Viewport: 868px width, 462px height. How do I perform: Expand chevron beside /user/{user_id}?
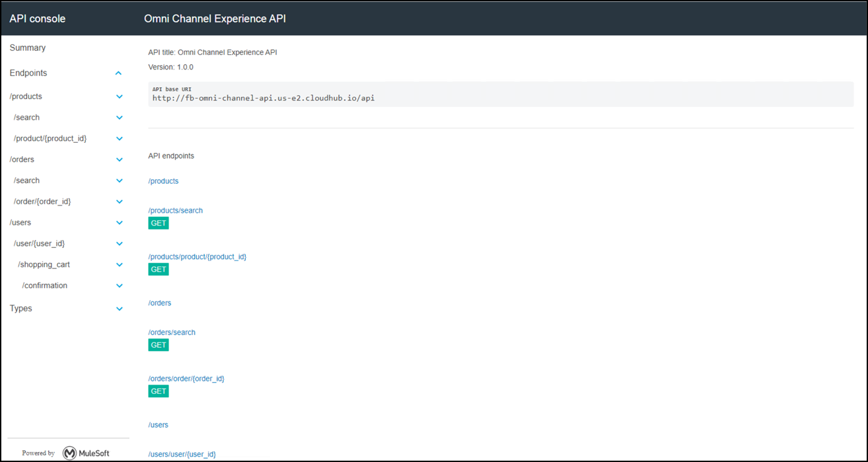[x=120, y=244]
